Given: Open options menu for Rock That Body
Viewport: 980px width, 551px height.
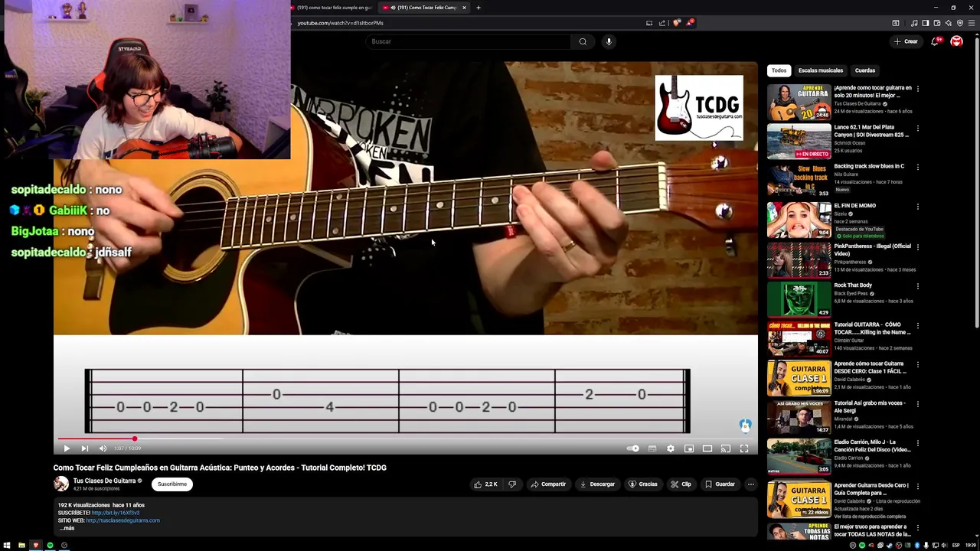Looking at the screenshot, I should (x=917, y=286).
